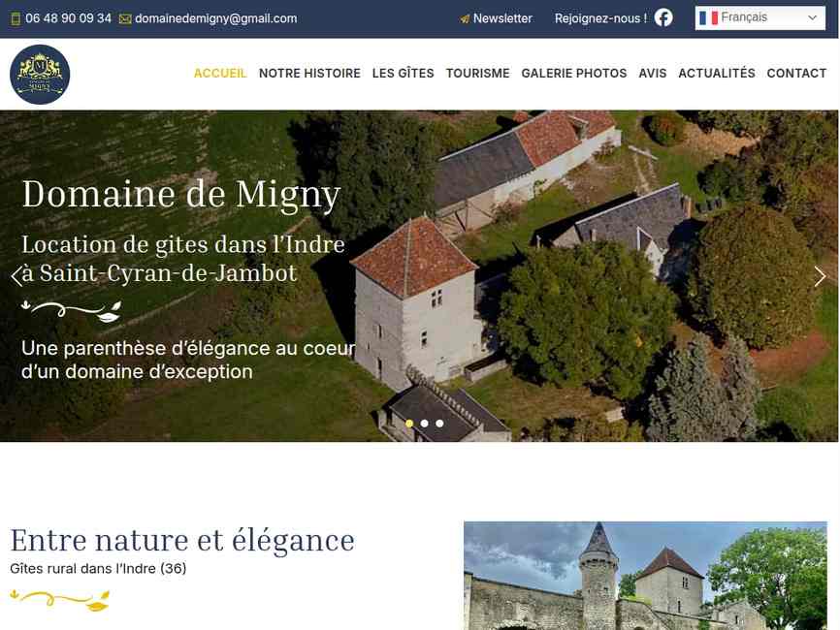The width and height of the screenshot is (840, 630).
Task: Open the NOTRE HISTOIRE menu item
Action: click(x=309, y=74)
